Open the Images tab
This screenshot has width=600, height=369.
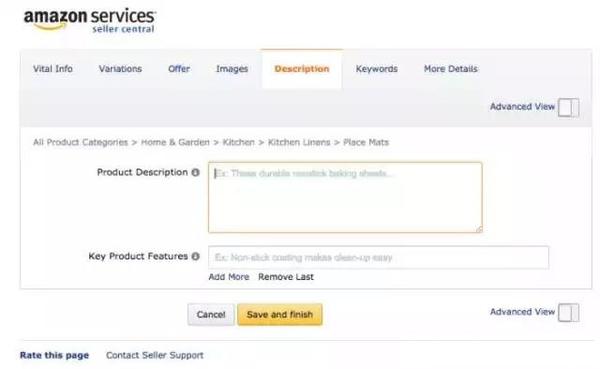(232, 69)
